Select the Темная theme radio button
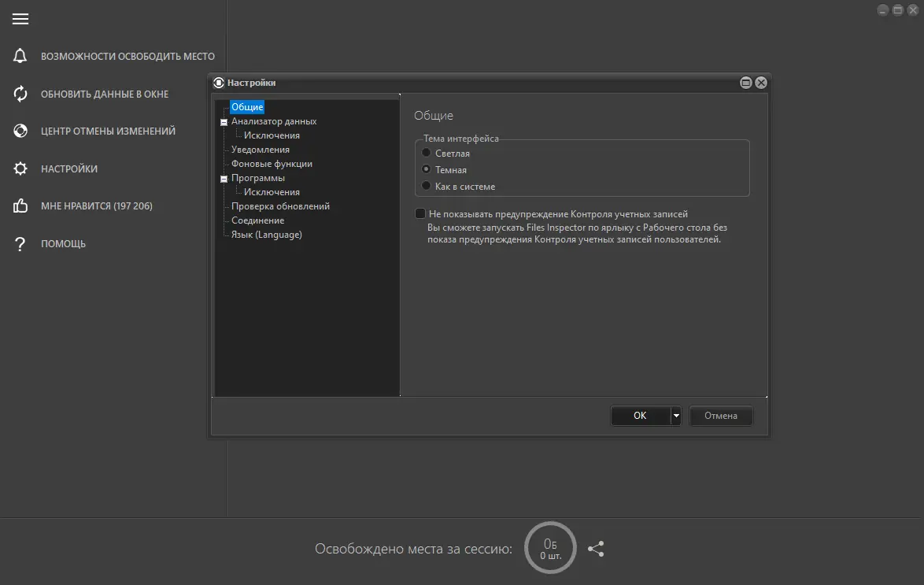The width and height of the screenshot is (924, 585). click(426, 169)
